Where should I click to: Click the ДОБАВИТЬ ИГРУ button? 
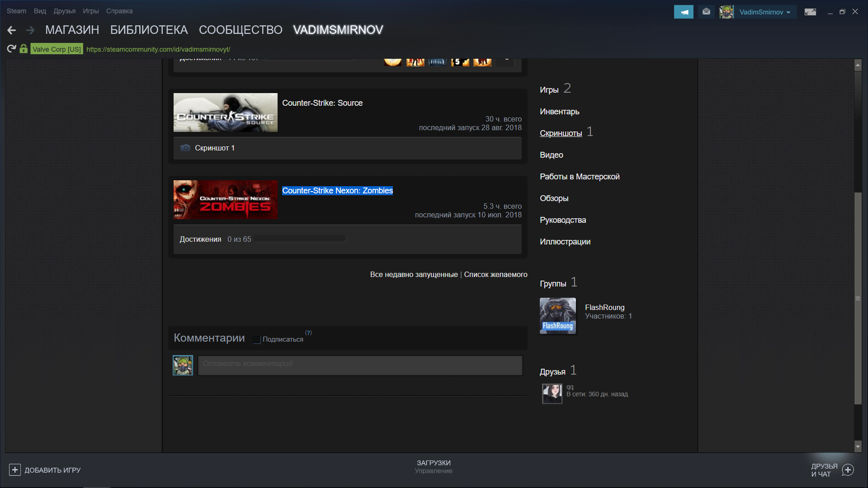[52, 470]
